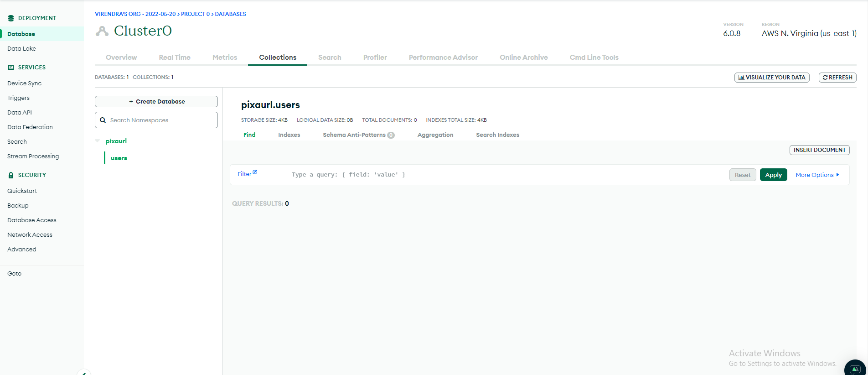Screen dimensions: 868x375
Task: Open the Indexes sub-tab
Action: [x=289, y=135]
